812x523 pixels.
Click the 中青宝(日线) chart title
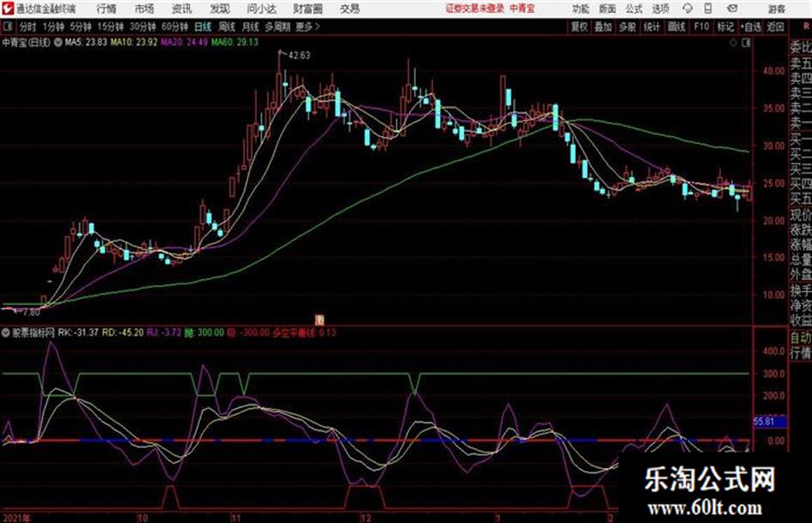pyautogui.click(x=27, y=42)
